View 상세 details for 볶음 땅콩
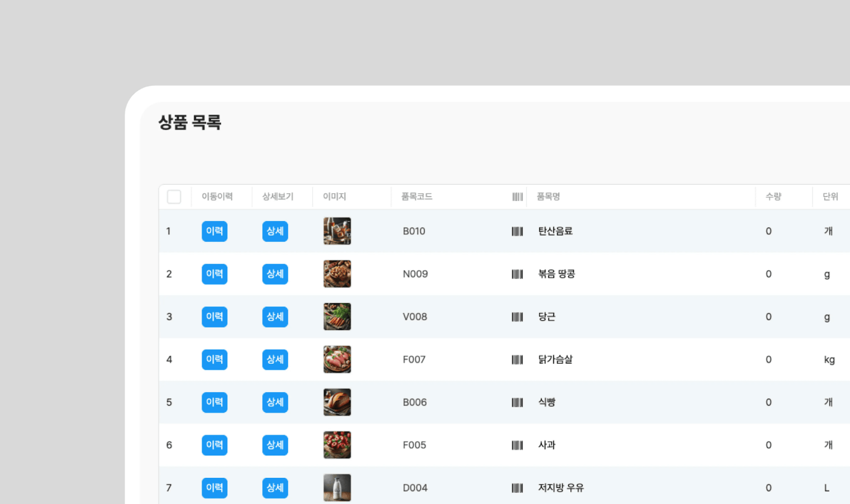 [x=275, y=274]
